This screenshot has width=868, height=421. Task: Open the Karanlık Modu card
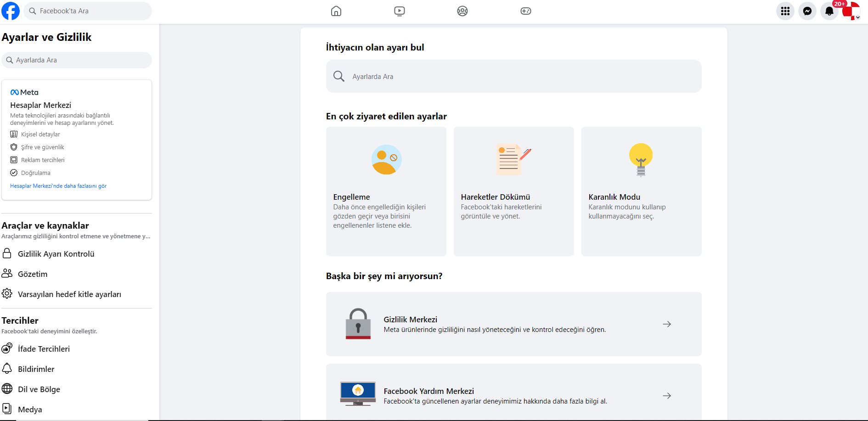pyautogui.click(x=642, y=191)
